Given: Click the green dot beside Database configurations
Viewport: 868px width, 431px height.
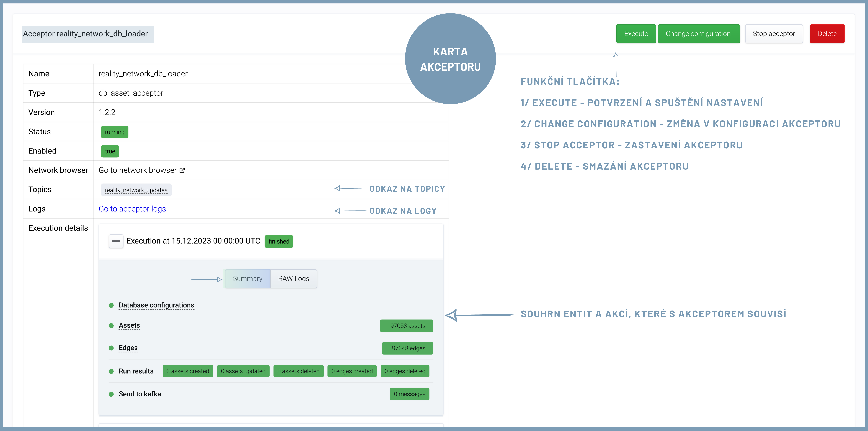Looking at the screenshot, I should (111, 305).
